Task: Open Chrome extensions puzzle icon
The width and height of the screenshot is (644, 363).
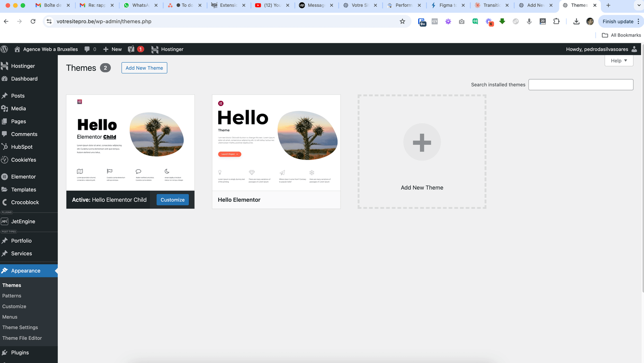Action: point(556,21)
